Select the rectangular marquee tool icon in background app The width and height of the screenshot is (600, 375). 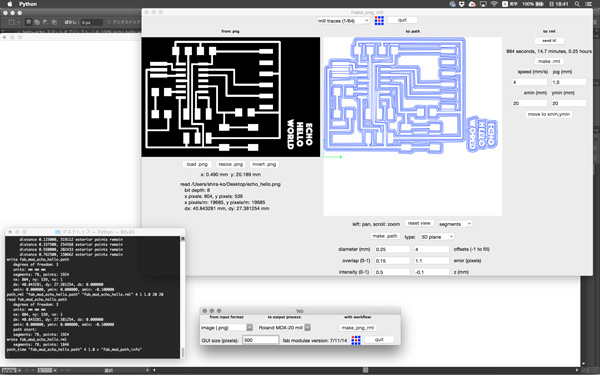[x=11, y=22]
